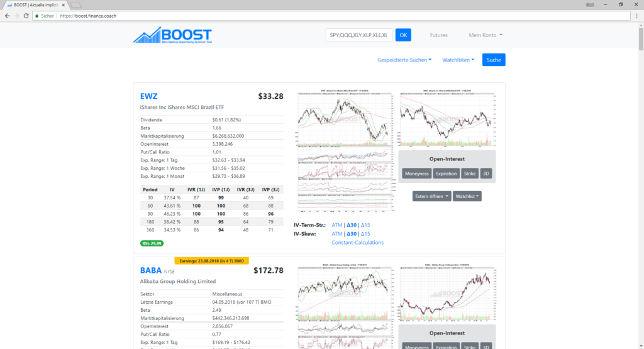Open IV-Skew ATM link
644x349 pixels.
(x=337, y=234)
